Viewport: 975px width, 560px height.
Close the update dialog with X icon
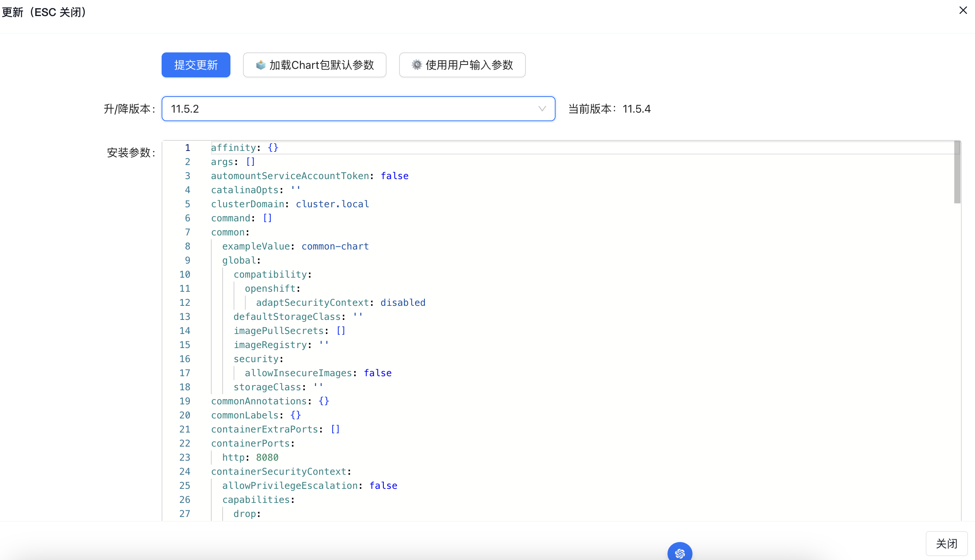(x=963, y=10)
